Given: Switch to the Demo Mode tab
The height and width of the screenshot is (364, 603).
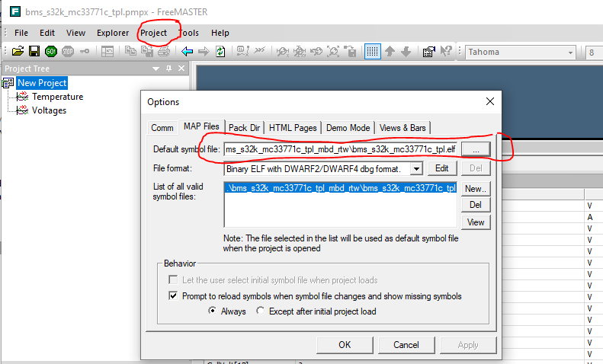Looking at the screenshot, I should tap(348, 128).
